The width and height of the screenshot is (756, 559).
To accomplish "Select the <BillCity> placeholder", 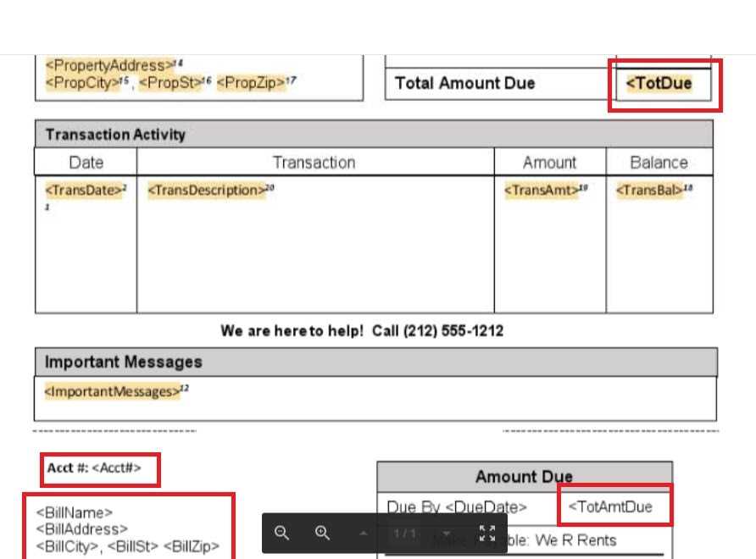I will point(67,546).
